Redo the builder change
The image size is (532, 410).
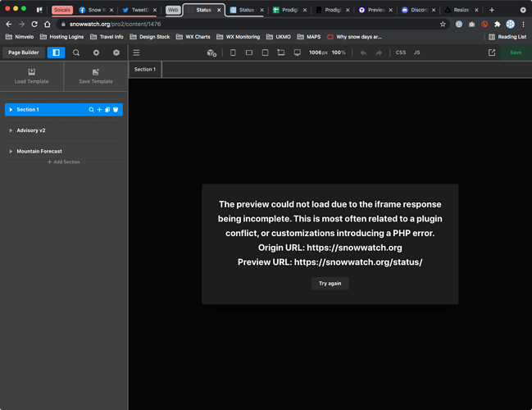pyautogui.click(x=379, y=52)
